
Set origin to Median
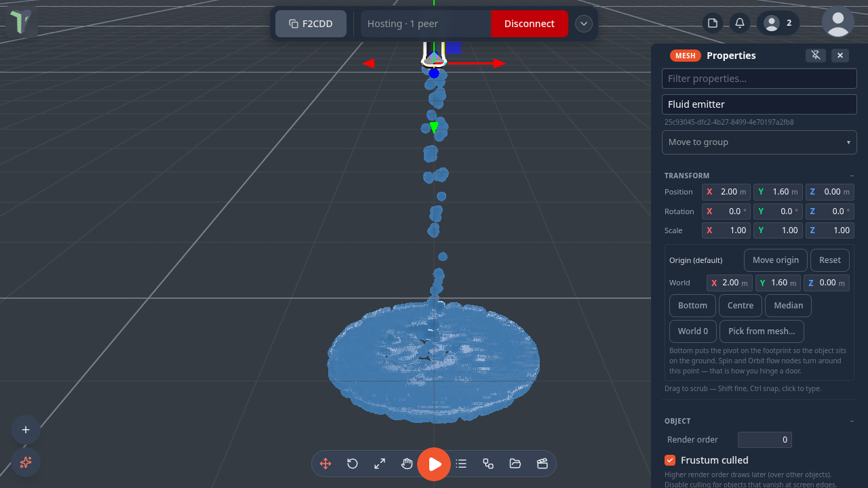point(789,306)
